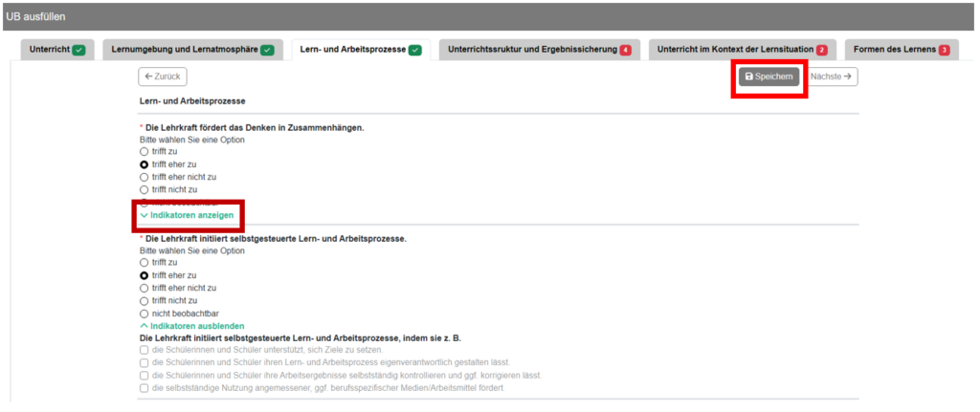
Task: Click the red badge showing 2
Action: point(821,50)
